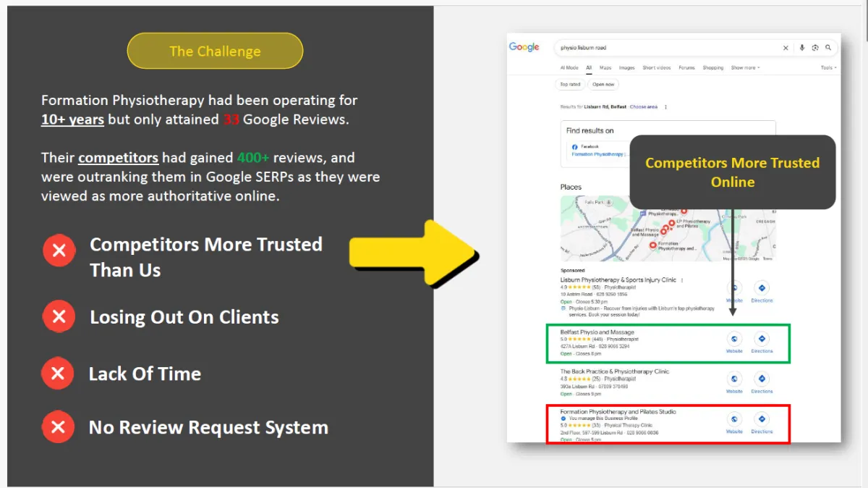Click the underlined 10+ years text

coord(72,119)
